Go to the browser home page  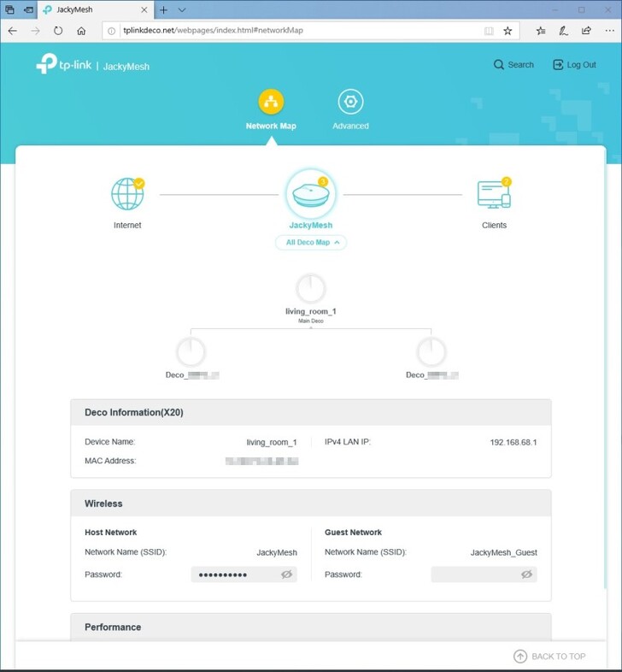pyautogui.click(x=81, y=31)
